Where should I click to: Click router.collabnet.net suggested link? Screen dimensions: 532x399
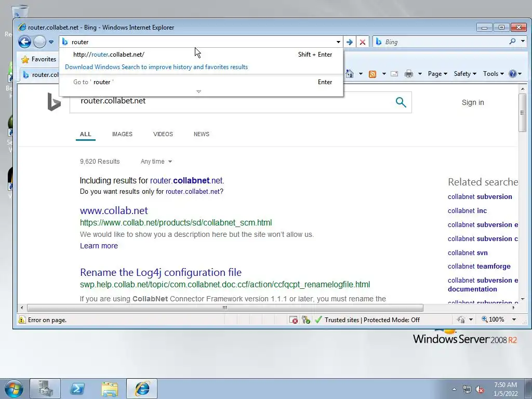[187, 180]
